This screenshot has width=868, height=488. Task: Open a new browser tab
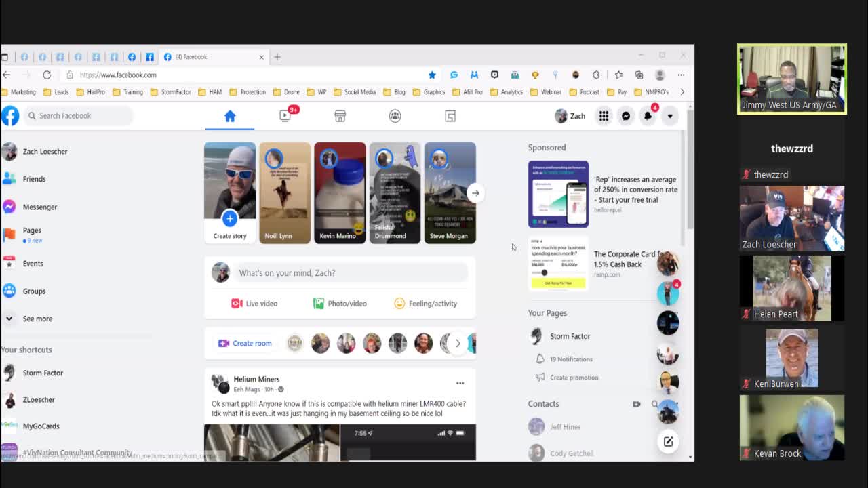(277, 57)
